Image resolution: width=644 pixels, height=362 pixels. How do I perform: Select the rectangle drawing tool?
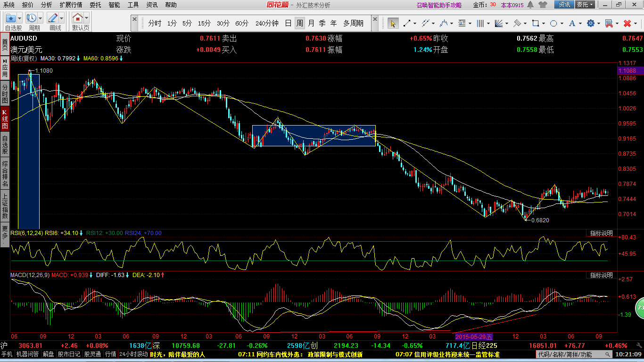coord(535,23)
